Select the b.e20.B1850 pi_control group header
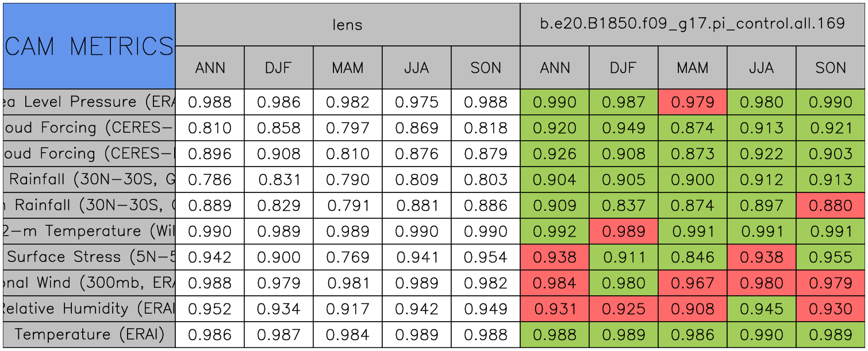868x351 pixels. pyautogui.click(x=692, y=24)
